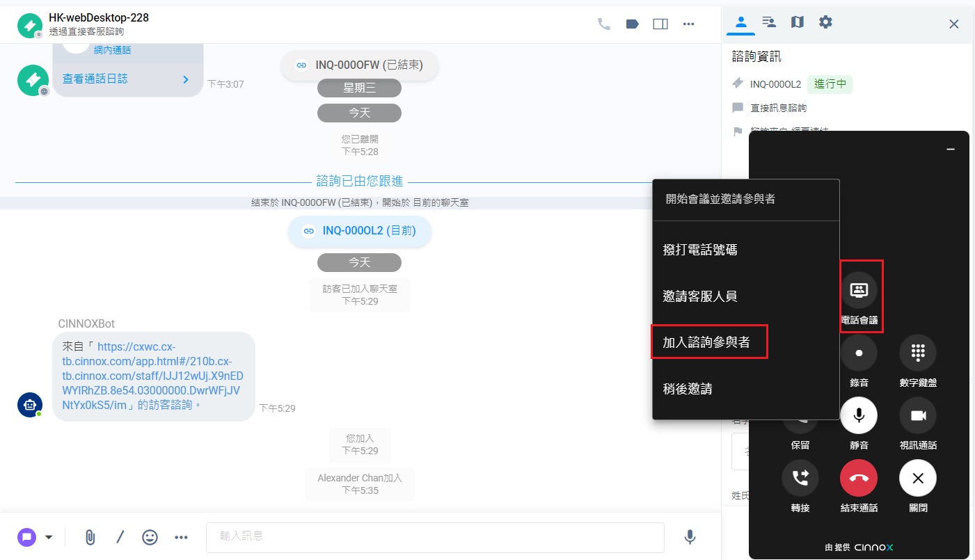Focus the 輸入訊息 message input field
Image resolution: width=975 pixels, height=560 pixels.
[x=435, y=537]
